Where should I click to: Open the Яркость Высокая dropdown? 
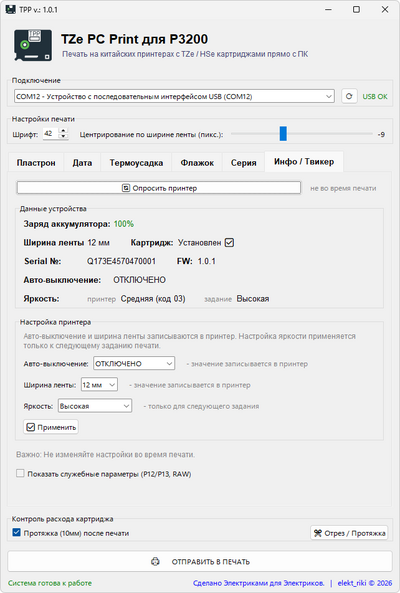pos(95,406)
